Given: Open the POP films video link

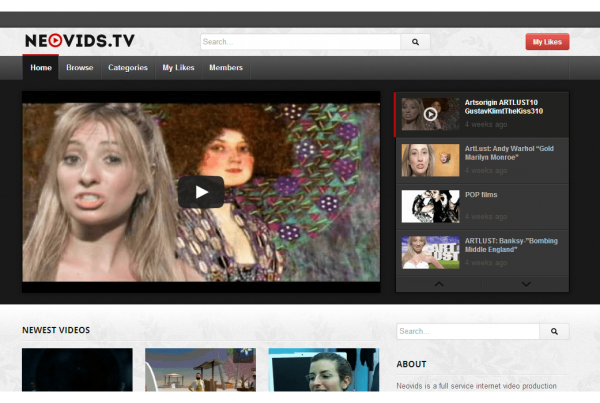Looking at the screenshot, I should pos(481,195).
